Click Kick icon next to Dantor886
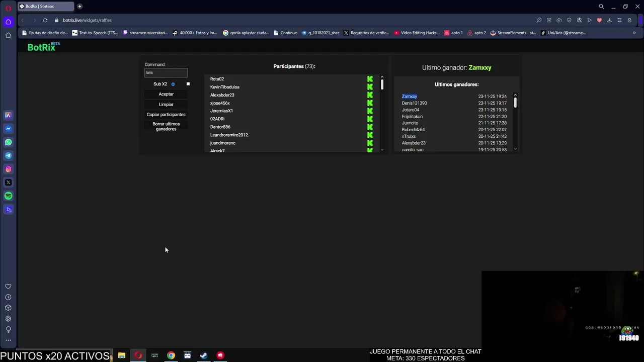The height and width of the screenshot is (362, 644). tap(370, 127)
